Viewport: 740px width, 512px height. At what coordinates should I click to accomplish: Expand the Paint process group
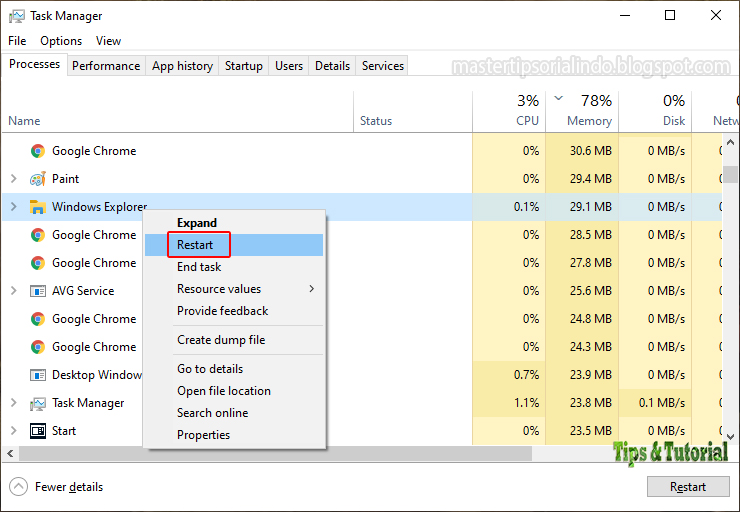pyautogui.click(x=14, y=179)
